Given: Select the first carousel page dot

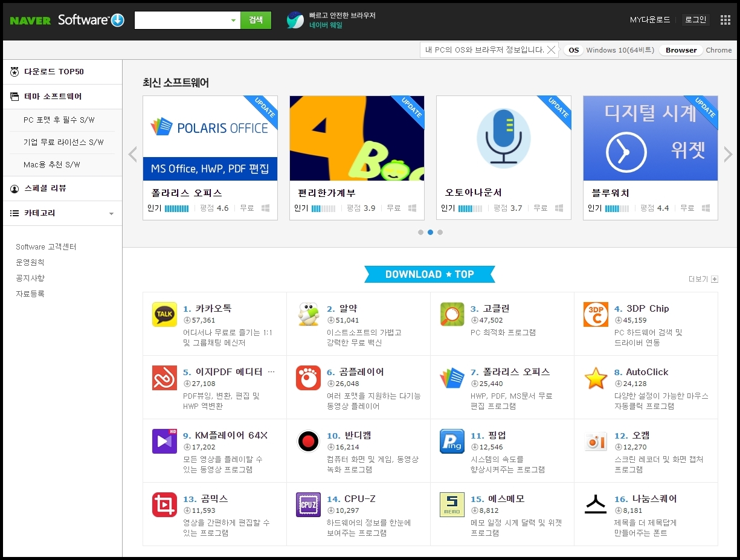Looking at the screenshot, I should coord(420,232).
